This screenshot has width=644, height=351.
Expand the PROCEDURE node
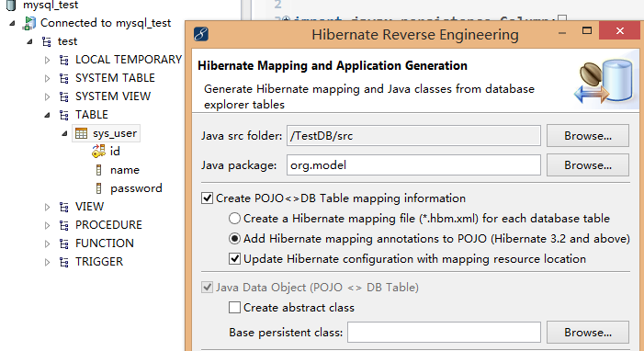[x=47, y=226]
